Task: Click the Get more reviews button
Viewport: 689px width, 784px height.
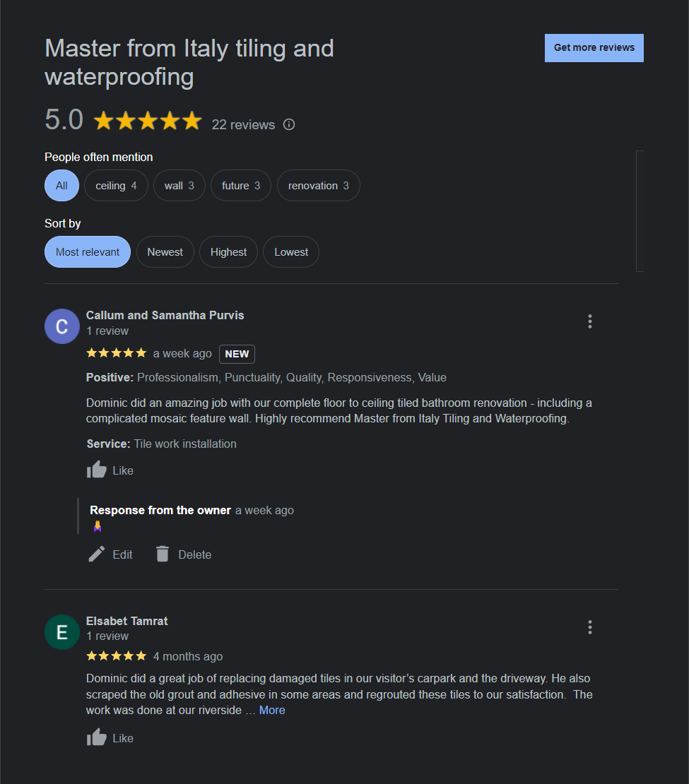Action: (594, 48)
